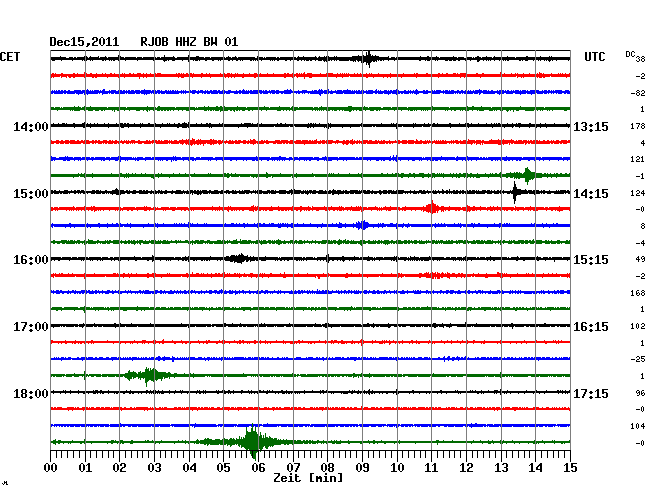Click the DC offset value "121"
The width and height of the screenshot is (650, 494).
(638, 159)
